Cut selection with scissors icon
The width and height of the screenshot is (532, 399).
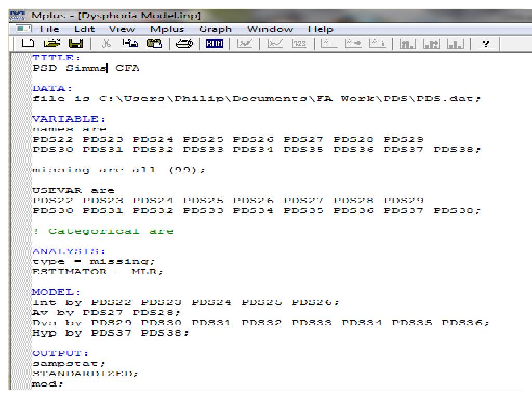click(x=107, y=44)
